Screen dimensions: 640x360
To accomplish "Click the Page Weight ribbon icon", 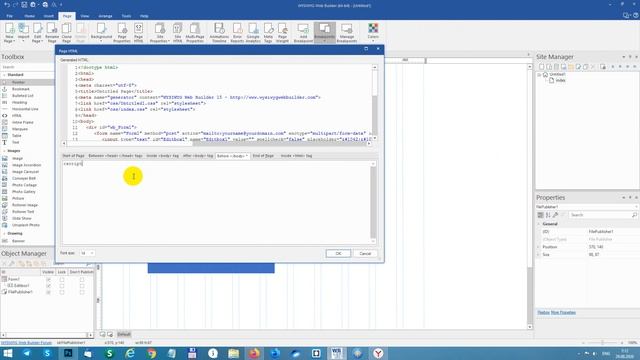I will click(282, 33).
